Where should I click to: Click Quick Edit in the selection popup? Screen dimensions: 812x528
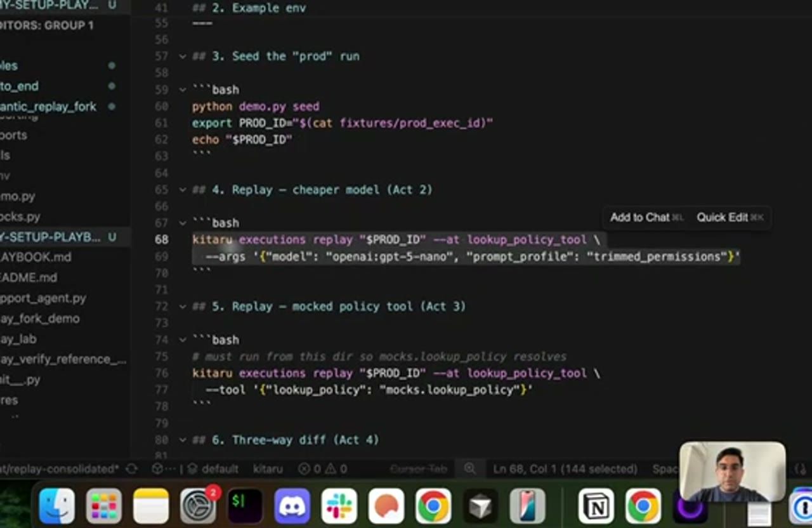(730, 217)
